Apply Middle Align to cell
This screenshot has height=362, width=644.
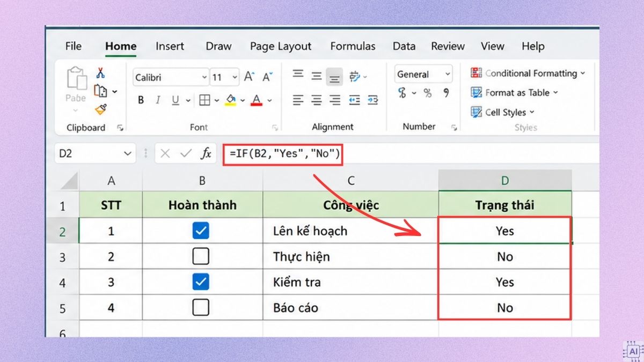coord(317,76)
